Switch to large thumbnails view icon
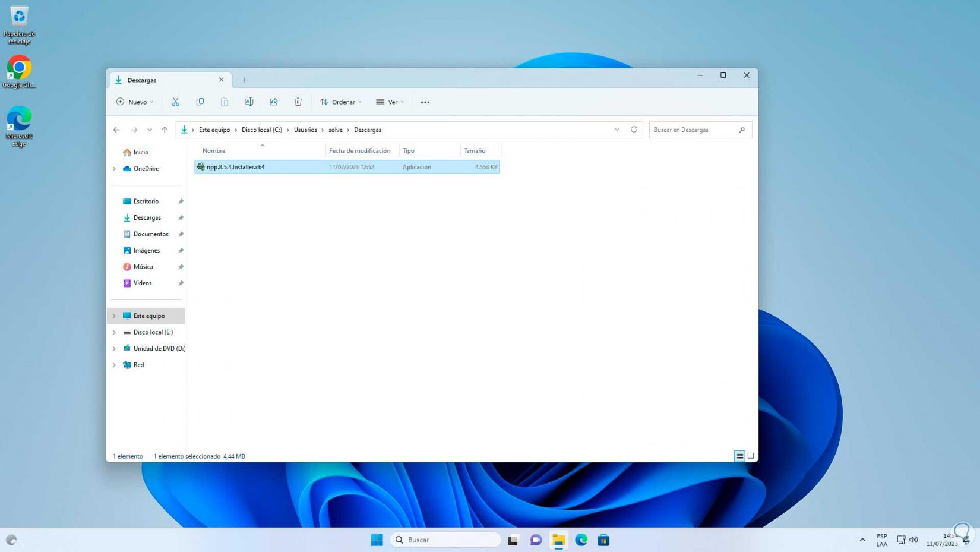Image resolution: width=980 pixels, height=552 pixels. coord(751,456)
